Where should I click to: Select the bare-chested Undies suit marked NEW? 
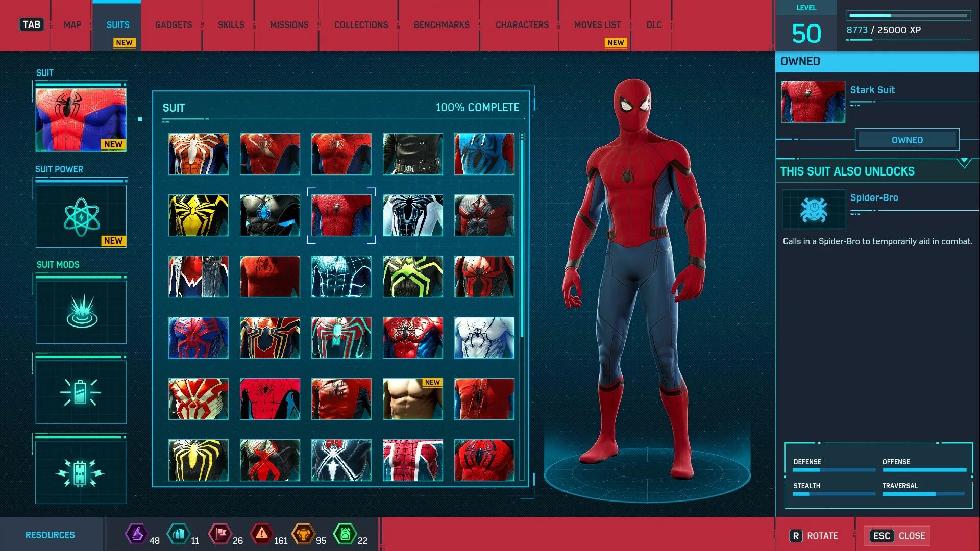[x=412, y=399]
